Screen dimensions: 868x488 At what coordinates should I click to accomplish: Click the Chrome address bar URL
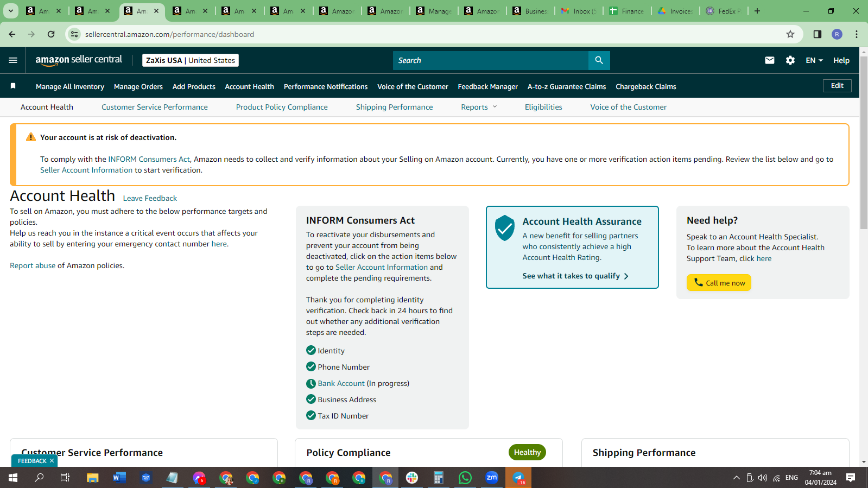(169, 34)
